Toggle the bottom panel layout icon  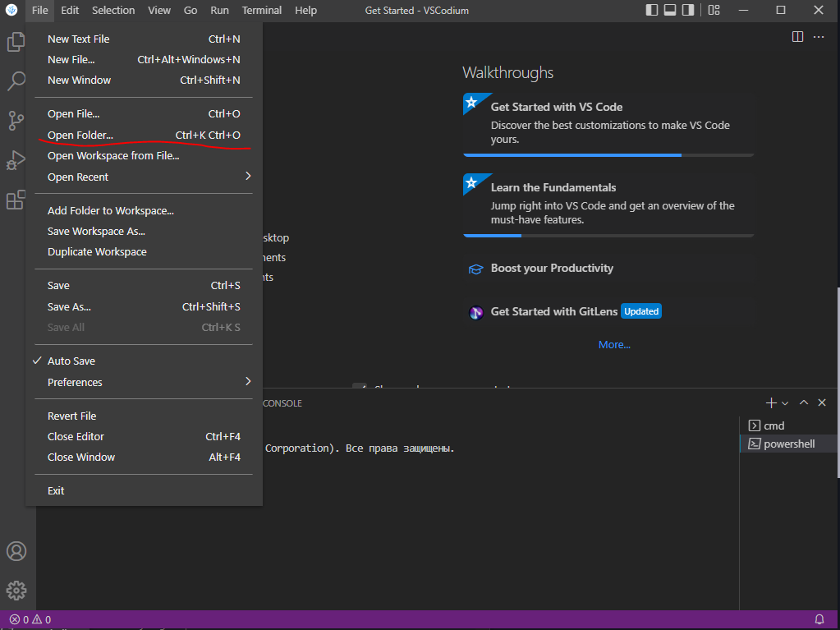670,10
